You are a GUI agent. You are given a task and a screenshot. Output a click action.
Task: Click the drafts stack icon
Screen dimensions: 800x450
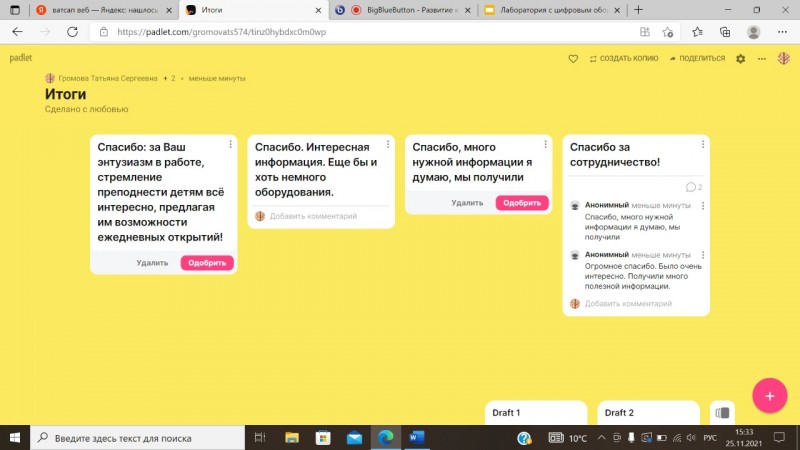click(x=723, y=412)
